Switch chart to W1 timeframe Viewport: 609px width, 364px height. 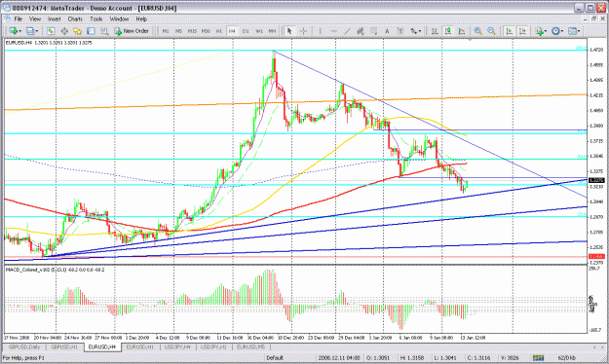click(x=259, y=31)
